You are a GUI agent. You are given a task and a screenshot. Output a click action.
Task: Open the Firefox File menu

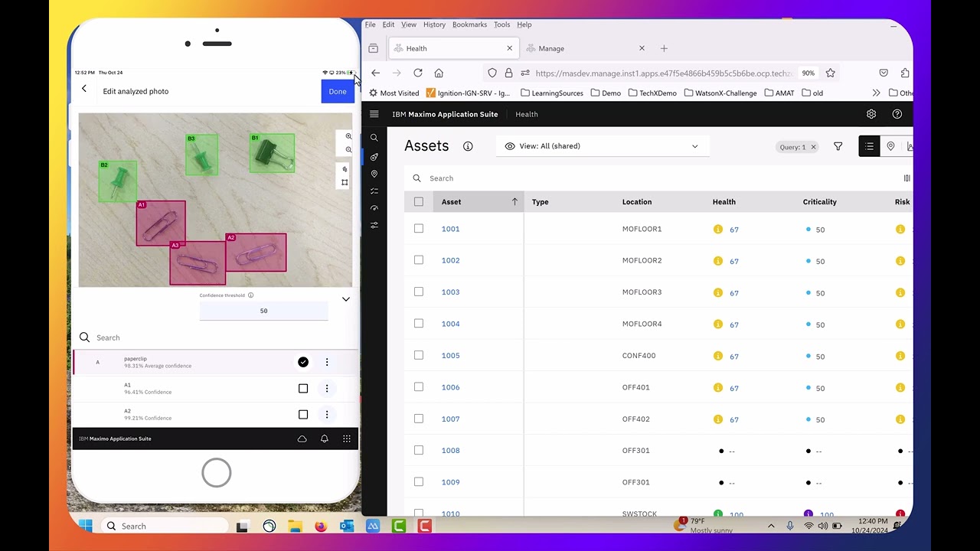pyautogui.click(x=370, y=24)
